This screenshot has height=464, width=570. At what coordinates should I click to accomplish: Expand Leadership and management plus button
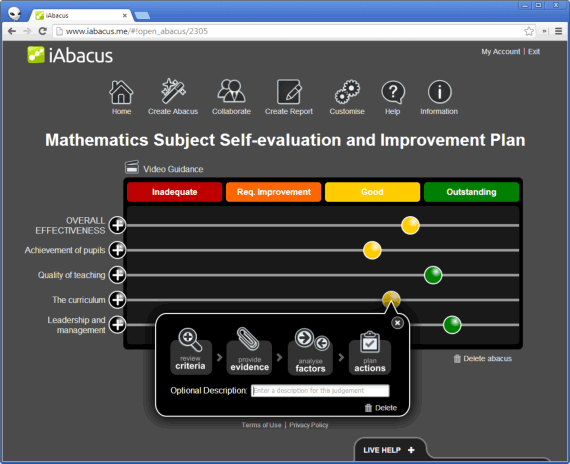tap(117, 325)
